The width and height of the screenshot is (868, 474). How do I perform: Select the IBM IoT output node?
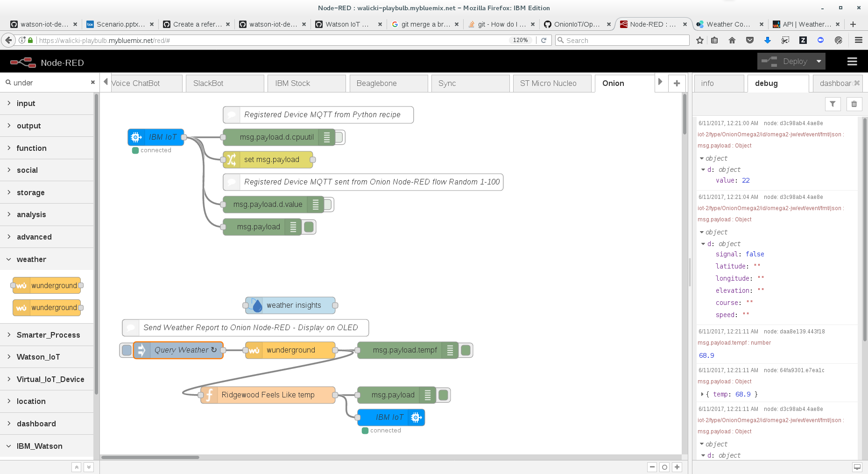[391, 417]
